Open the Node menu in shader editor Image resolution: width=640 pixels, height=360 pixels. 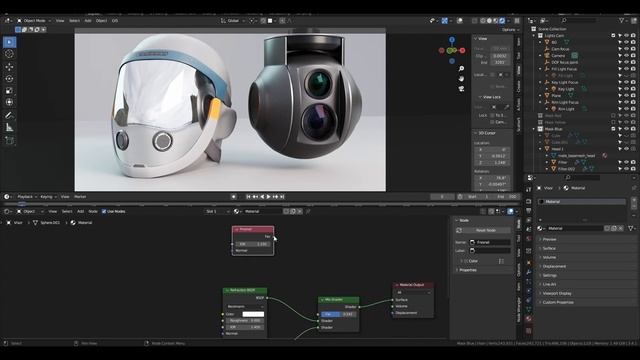(x=93, y=211)
